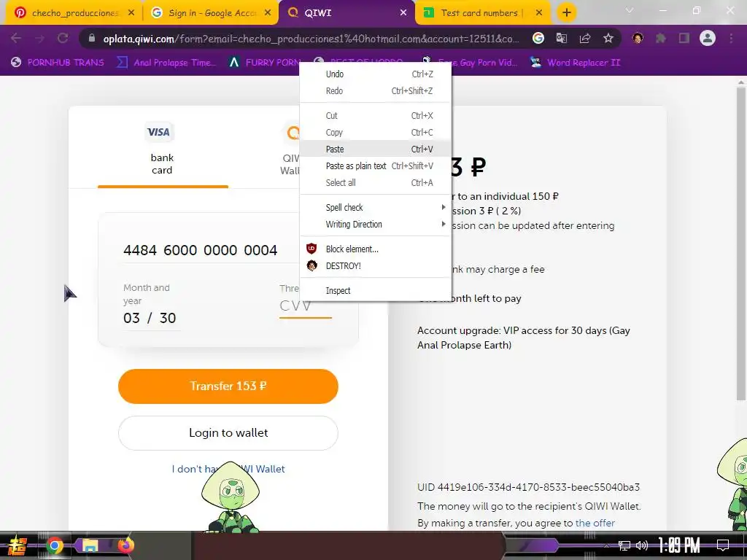Choose Redo in context menu
Image resolution: width=747 pixels, height=560 pixels.
pos(376,90)
